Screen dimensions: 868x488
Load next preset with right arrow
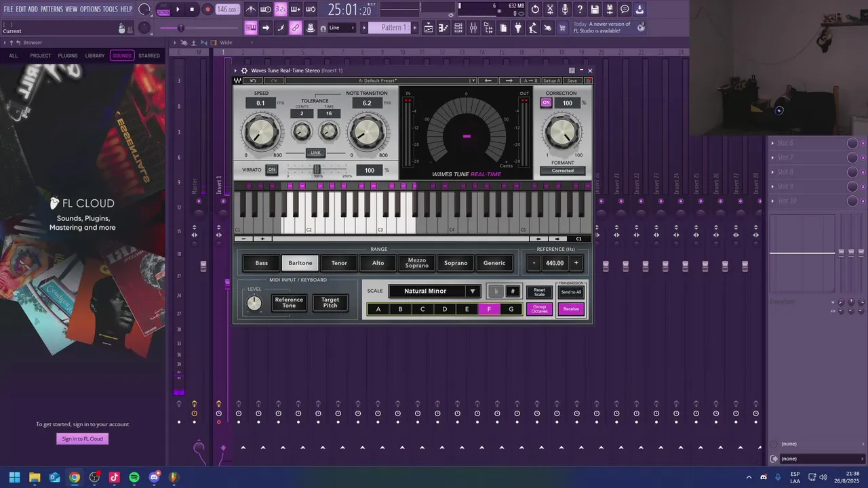509,81
